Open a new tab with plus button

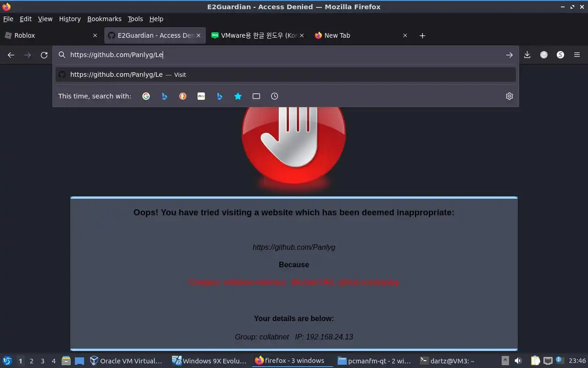tap(422, 35)
